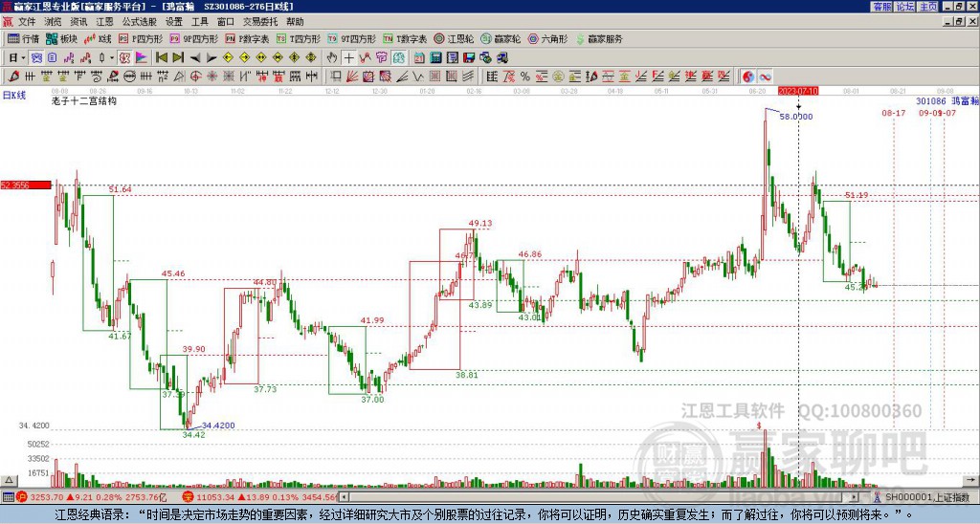Open the 江恩轮 Gann wheel
Image resolution: width=980 pixels, height=524 pixels.
[455, 38]
